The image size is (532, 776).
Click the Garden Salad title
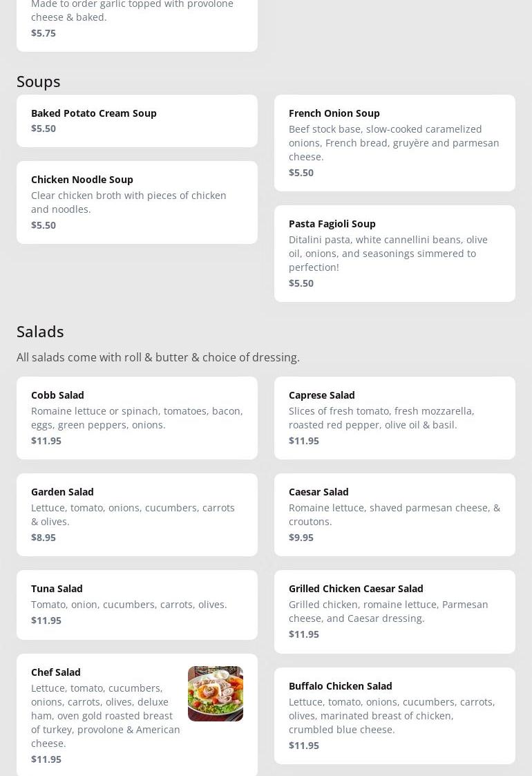pyautogui.click(x=62, y=491)
